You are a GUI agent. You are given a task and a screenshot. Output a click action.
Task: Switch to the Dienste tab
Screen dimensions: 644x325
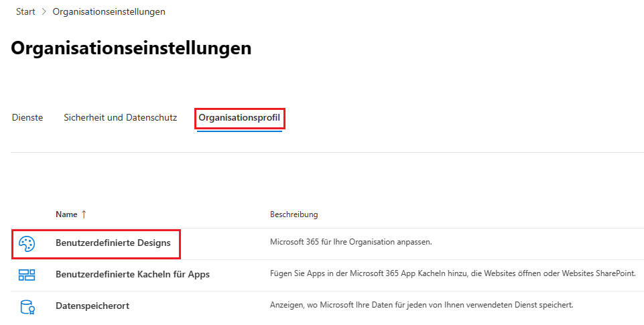click(27, 117)
